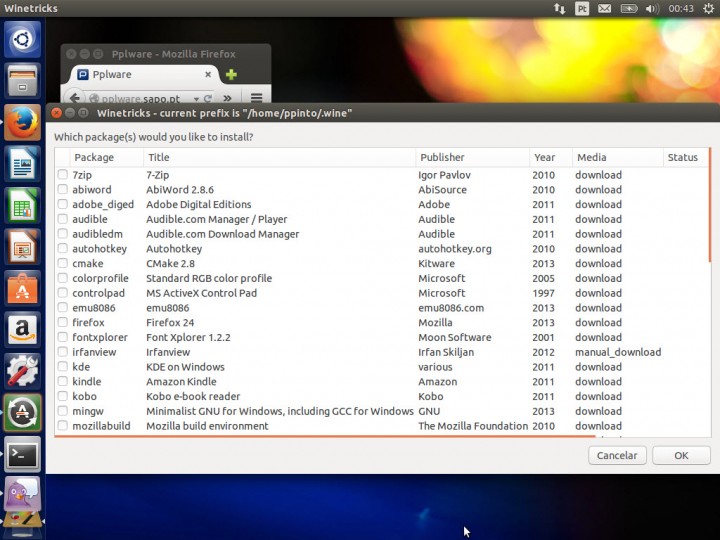Viewport: 720px width, 540px height.
Task: Open Ubuntu Software Center launcher icon
Action: 22,288
